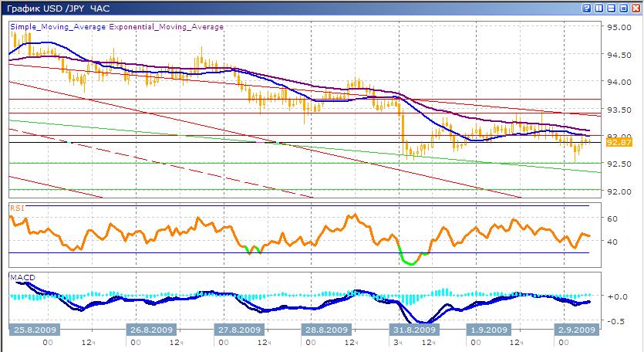Maximize the USD/JPY chart window
The image size is (644, 352).
622,8
